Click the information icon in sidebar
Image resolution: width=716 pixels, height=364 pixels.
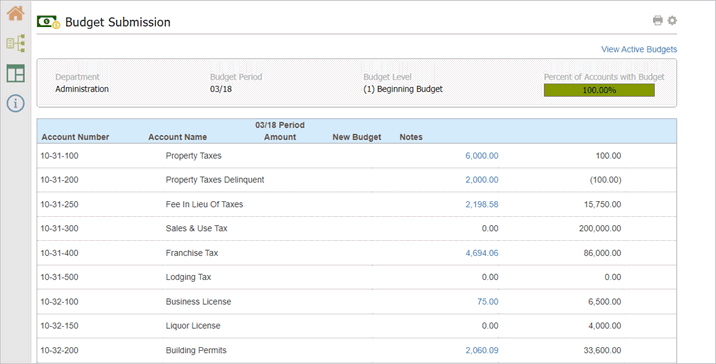click(x=16, y=103)
